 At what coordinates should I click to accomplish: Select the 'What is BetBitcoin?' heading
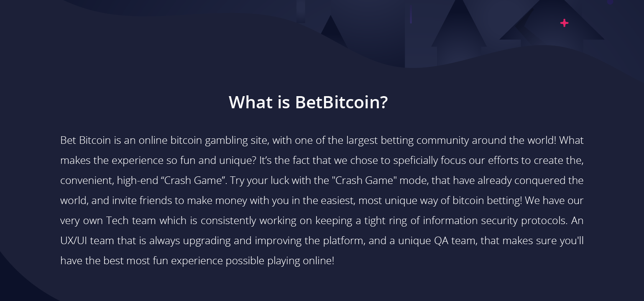(x=308, y=102)
